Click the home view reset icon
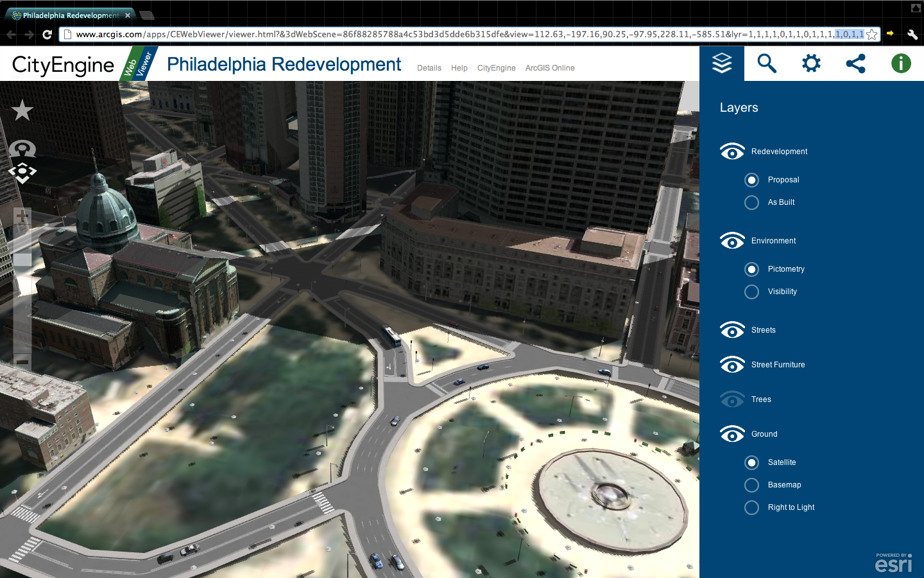 click(x=22, y=173)
